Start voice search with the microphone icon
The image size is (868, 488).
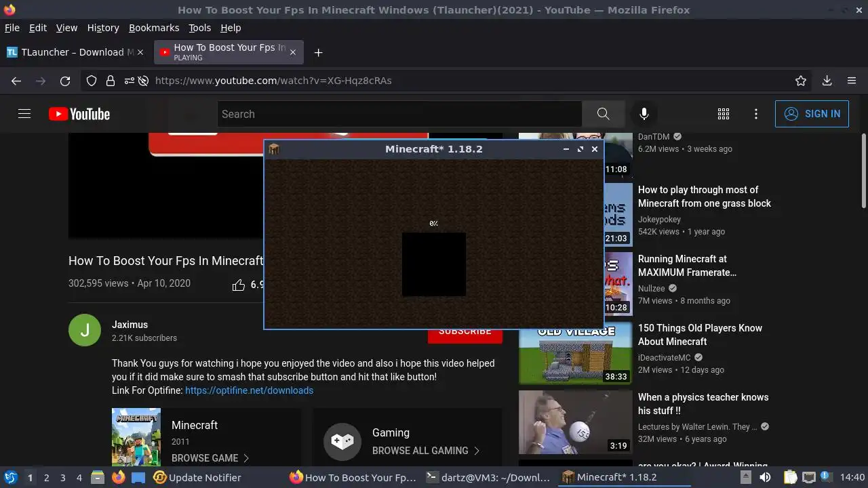click(x=644, y=114)
